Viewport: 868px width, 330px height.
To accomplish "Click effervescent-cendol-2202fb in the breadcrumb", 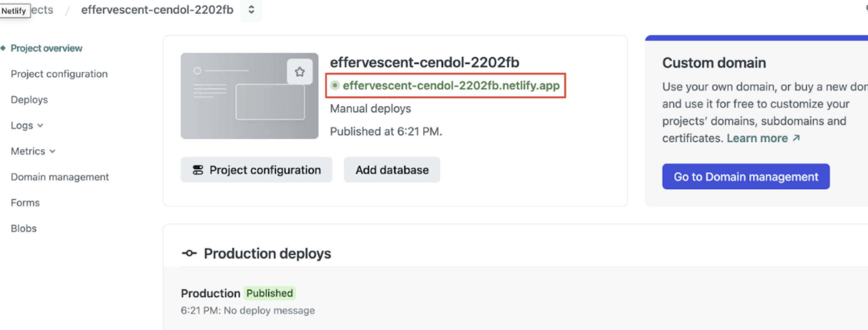I will [157, 10].
